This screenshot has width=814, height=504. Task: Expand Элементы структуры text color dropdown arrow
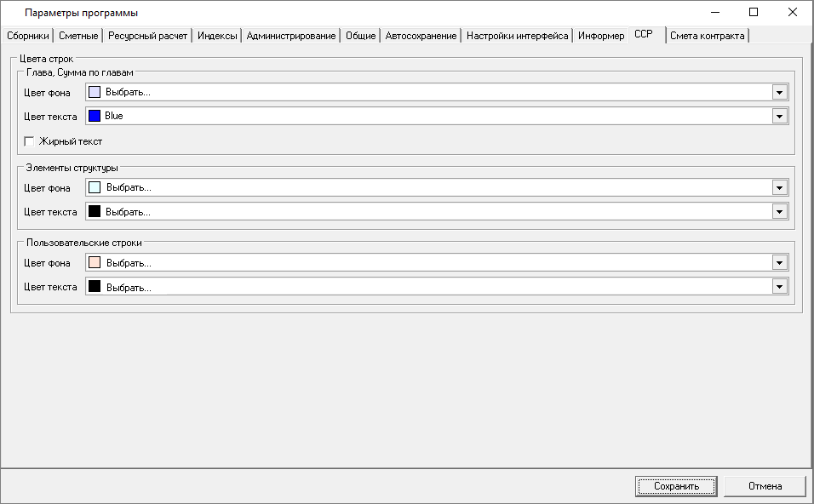(779, 212)
